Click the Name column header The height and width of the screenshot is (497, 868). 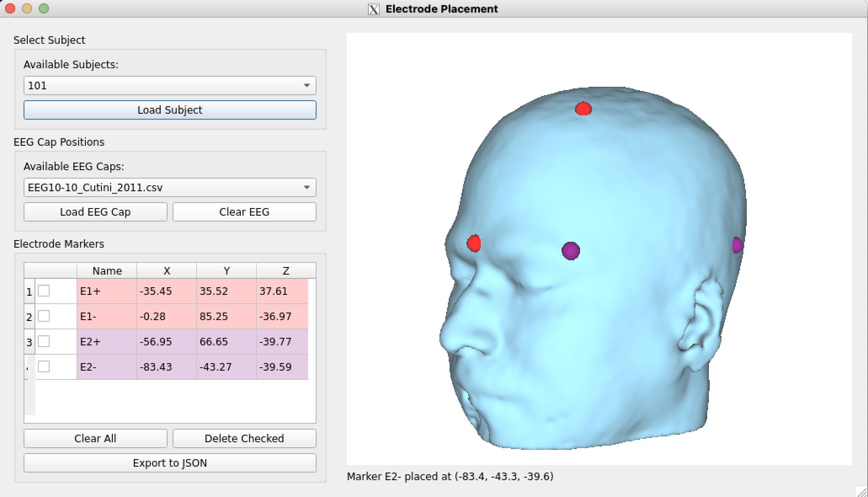pos(107,271)
